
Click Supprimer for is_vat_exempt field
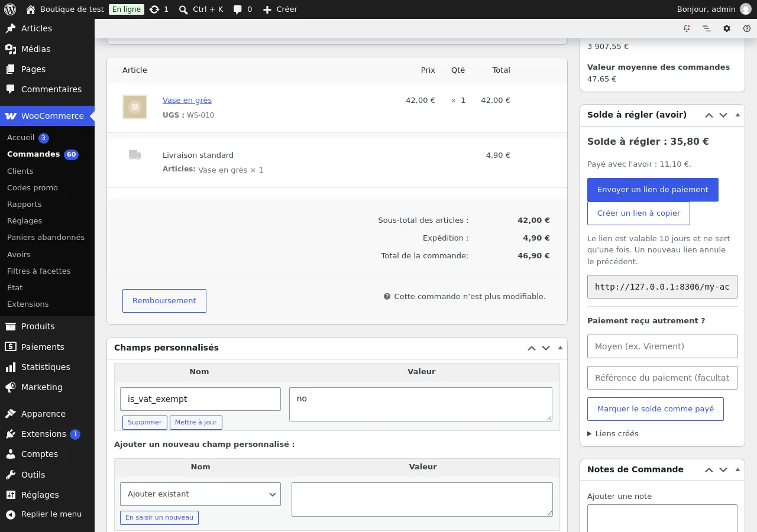(x=145, y=423)
